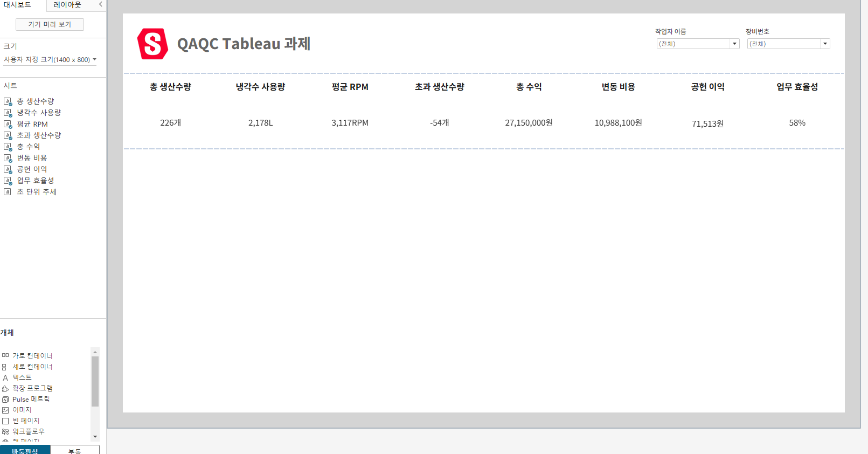Select the 부동 layout mode
The image size is (868, 454).
(x=75, y=450)
